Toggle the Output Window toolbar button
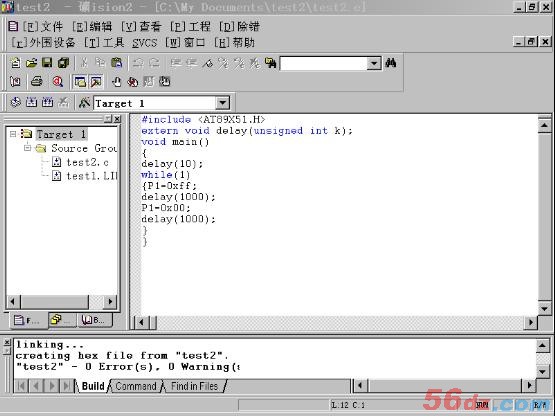Screen dimensions: 555x416 [96, 82]
